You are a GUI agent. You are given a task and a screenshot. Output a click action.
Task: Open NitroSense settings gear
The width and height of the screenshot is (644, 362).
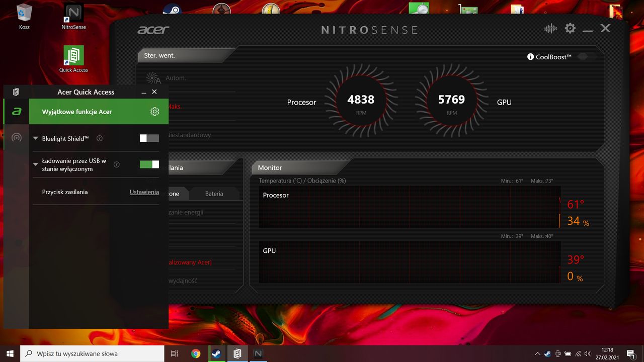[570, 29]
